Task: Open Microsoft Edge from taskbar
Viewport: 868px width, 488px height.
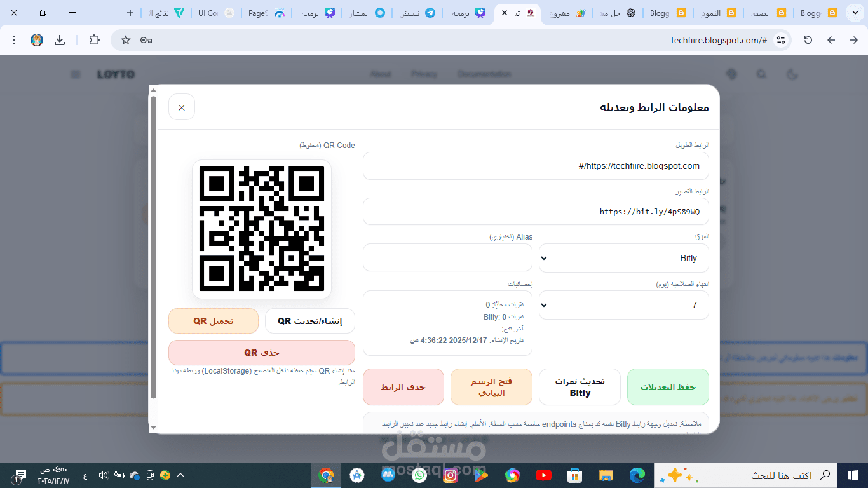Action: (x=637, y=475)
